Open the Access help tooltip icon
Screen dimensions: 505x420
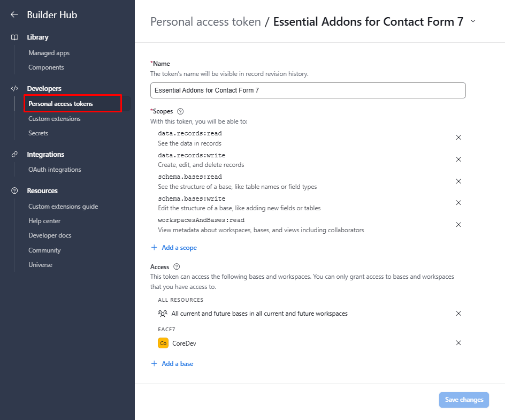click(x=177, y=266)
